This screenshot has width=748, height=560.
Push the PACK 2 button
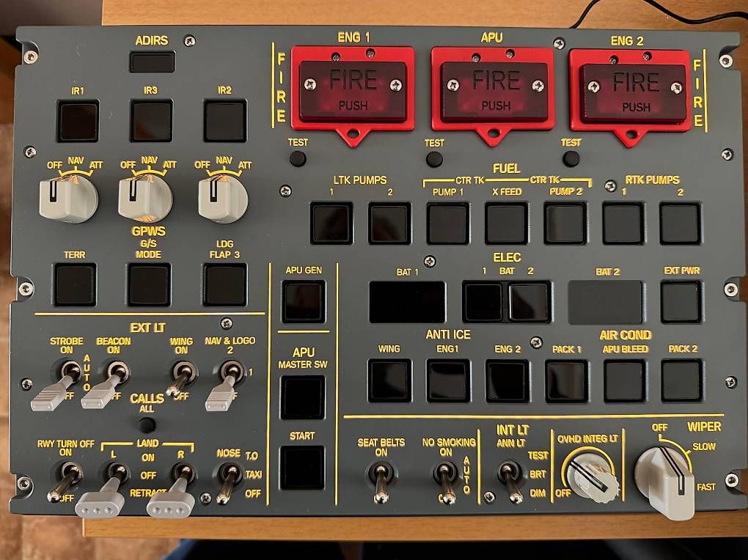pyautogui.click(x=682, y=380)
